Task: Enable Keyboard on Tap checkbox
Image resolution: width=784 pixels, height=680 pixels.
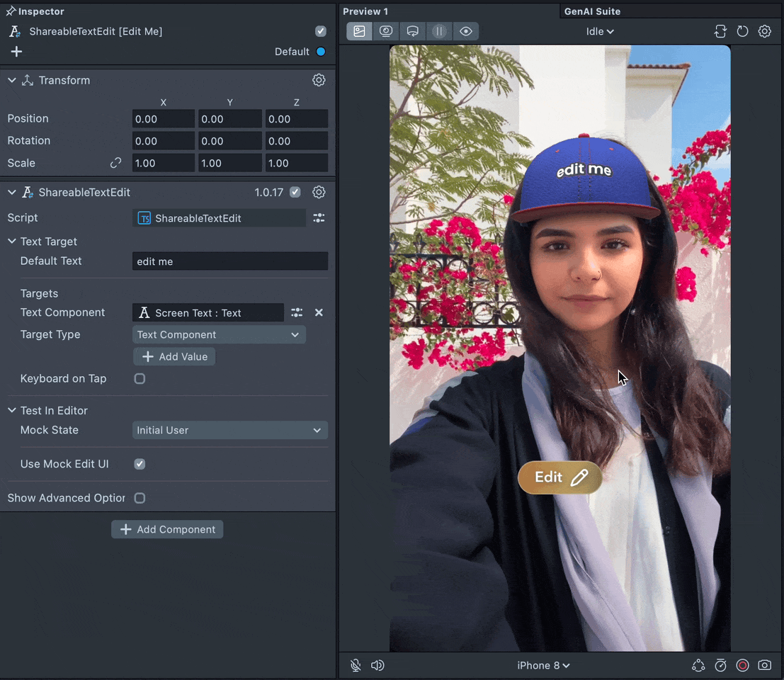Action: click(140, 379)
